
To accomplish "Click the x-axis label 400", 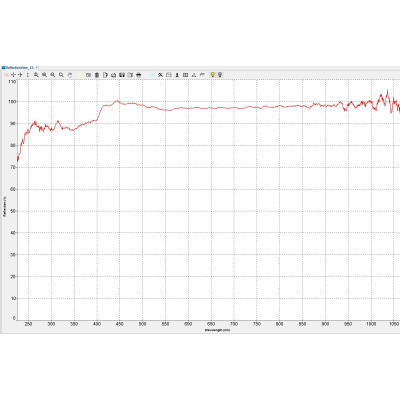I will click(97, 324).
